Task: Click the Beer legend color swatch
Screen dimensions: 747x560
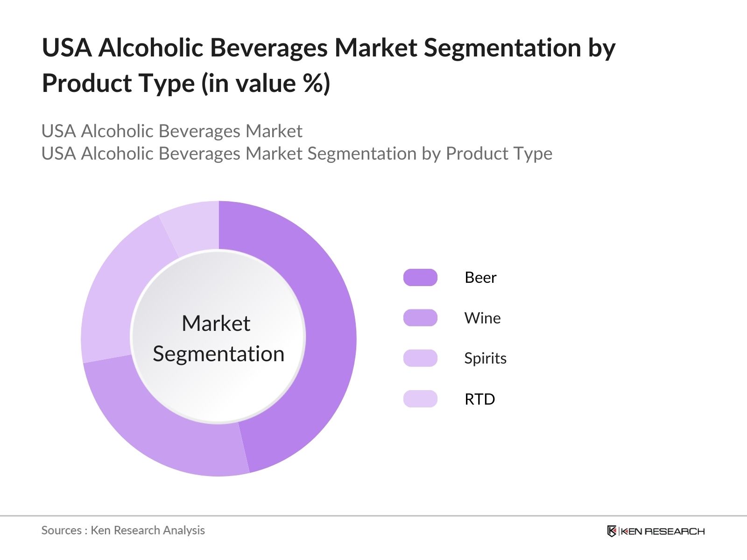Action: coord(420,277)
